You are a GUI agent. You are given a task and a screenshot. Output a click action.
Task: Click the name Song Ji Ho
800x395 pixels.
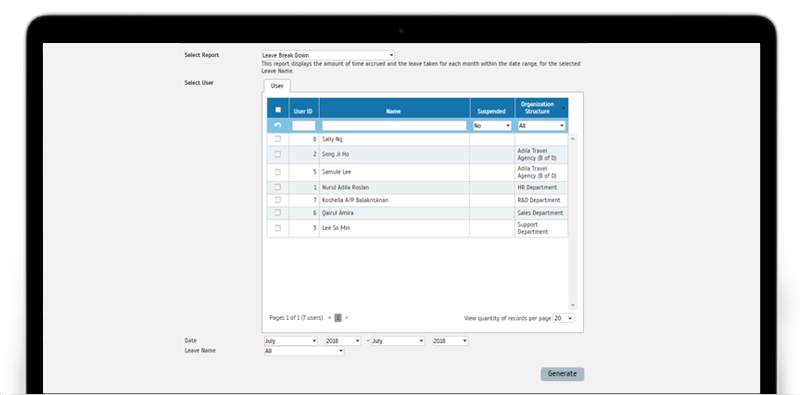(x=335, y=154)
